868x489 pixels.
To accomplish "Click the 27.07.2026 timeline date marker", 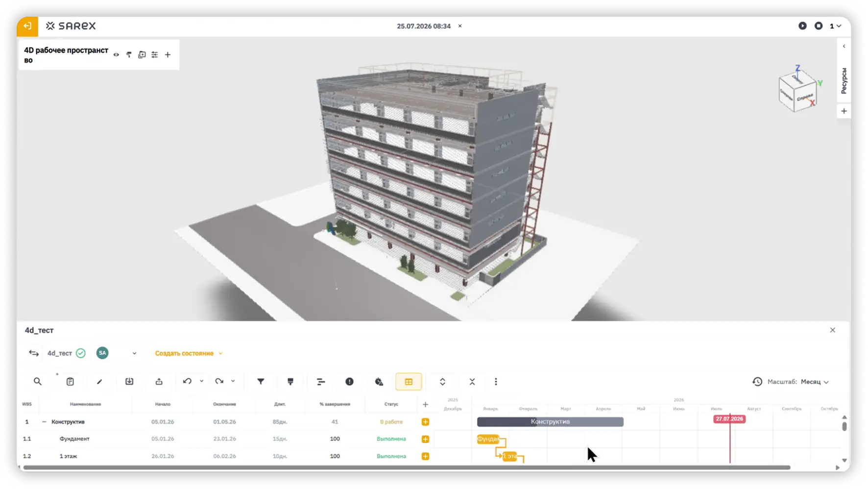I will [729, 419].
